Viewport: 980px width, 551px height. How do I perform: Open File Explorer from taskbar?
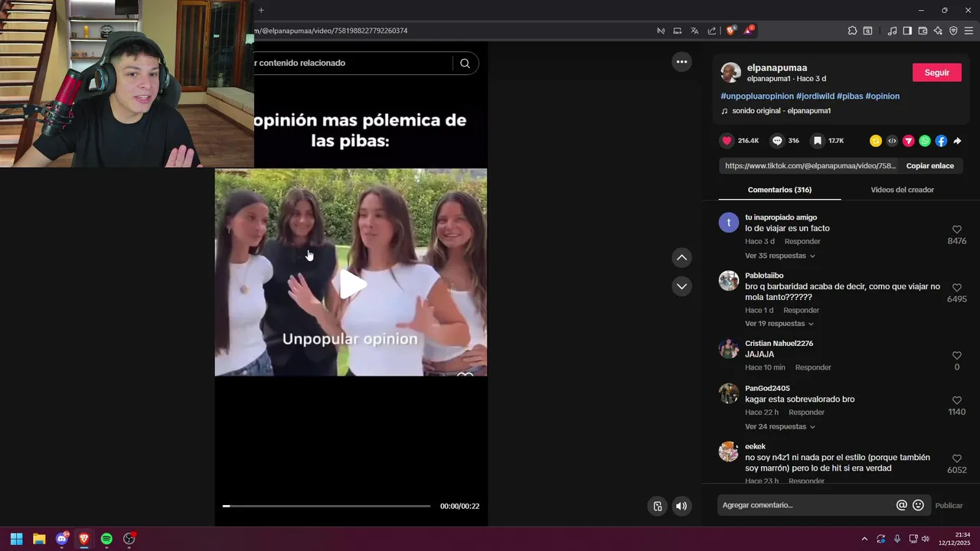pos(39,539)
